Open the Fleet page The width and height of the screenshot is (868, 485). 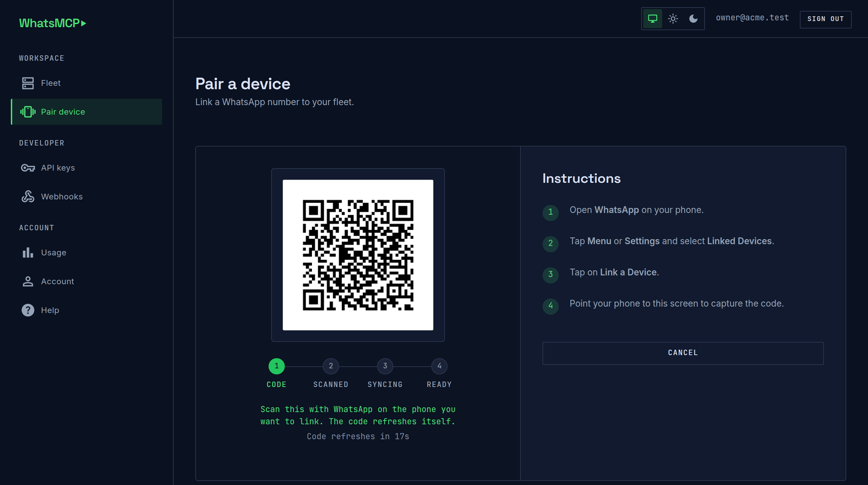click(x=86, y=83)
